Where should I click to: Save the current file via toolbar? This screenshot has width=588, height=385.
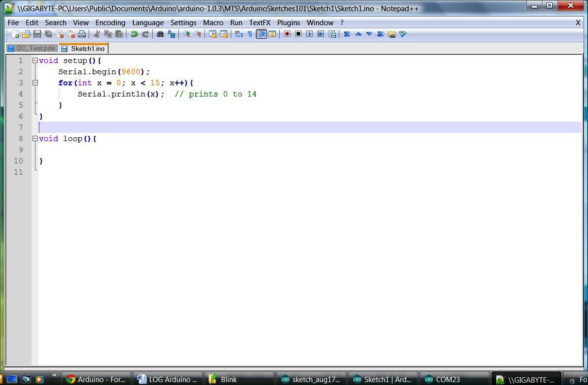point(37,34)
